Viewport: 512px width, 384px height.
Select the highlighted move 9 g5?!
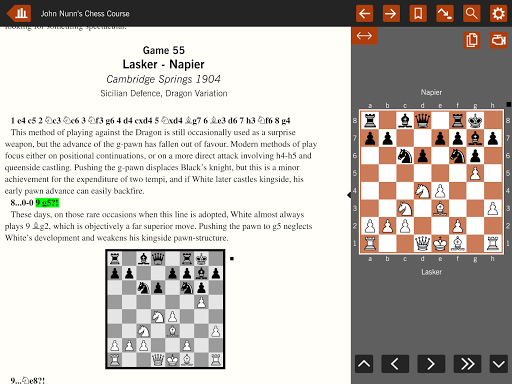pos(47,203)
